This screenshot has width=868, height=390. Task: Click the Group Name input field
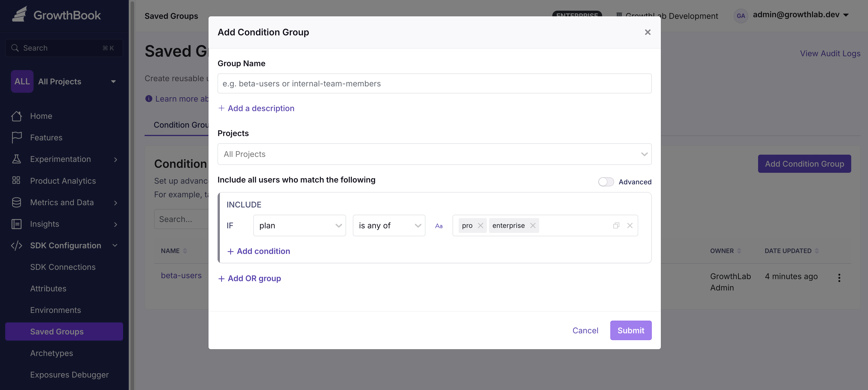[x=434, y=83]
